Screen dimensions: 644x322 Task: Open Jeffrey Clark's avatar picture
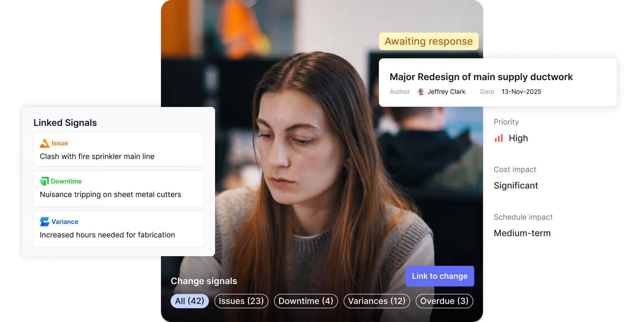[x=421, y=92]
